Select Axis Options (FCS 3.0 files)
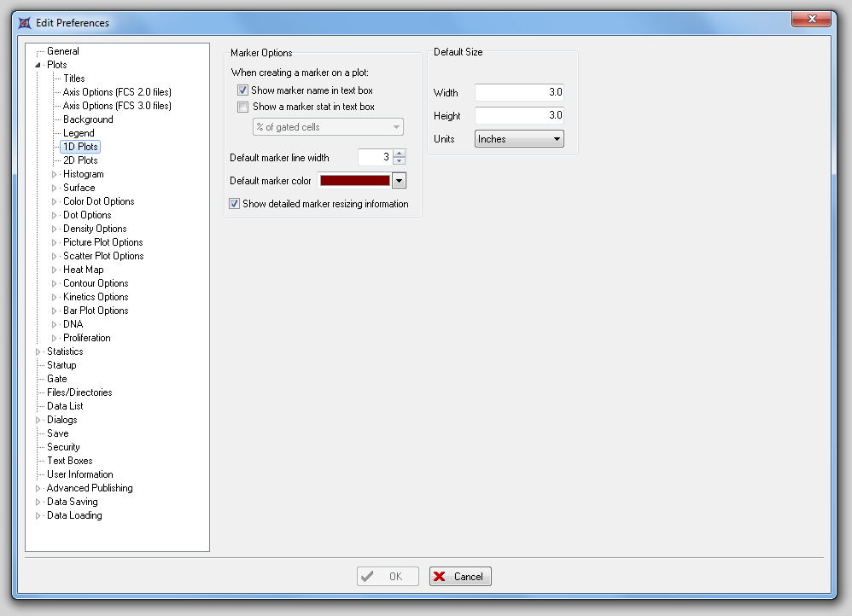The height and width of the screenshot is (616, 852). click(x=117, y=106)
